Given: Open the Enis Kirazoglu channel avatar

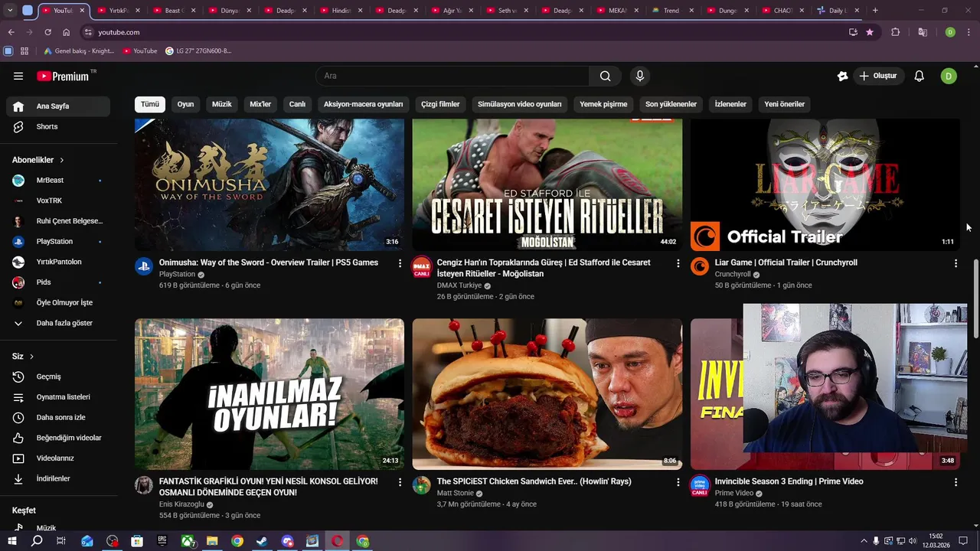Looking at the screenshot, I should click(x=144, y=485).
